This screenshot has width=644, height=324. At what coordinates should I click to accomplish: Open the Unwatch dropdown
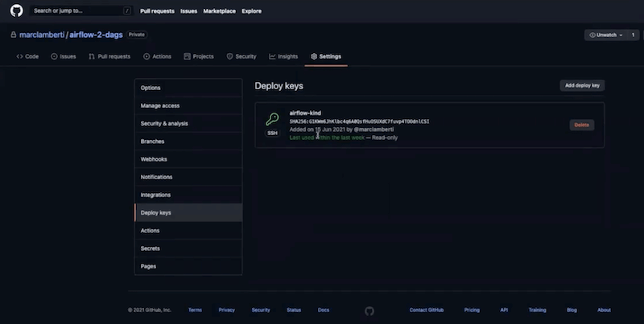(x=605, y=35)
